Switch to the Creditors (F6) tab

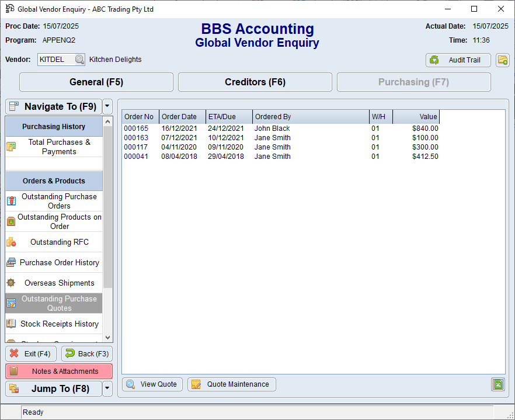point(255,82)
